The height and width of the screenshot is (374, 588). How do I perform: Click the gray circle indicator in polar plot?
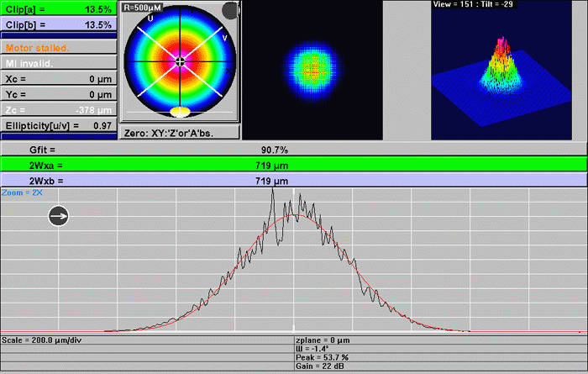pos(229,11)
